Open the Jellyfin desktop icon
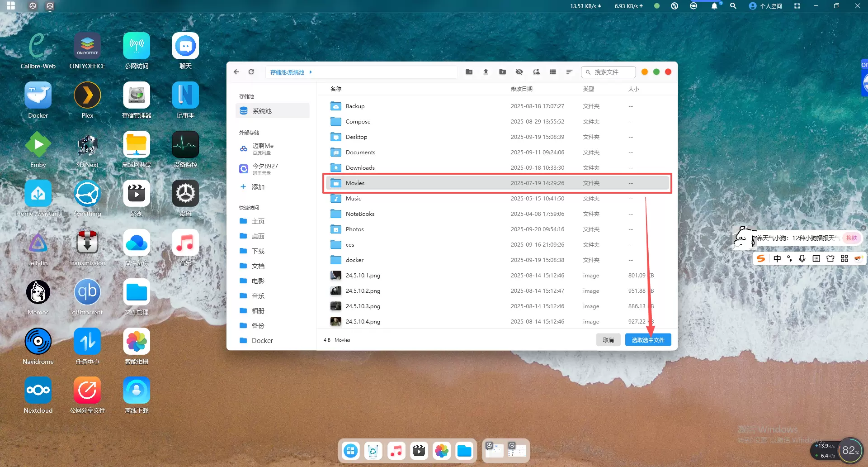Viewport: 868px width, 467px height. click(38, 243)
